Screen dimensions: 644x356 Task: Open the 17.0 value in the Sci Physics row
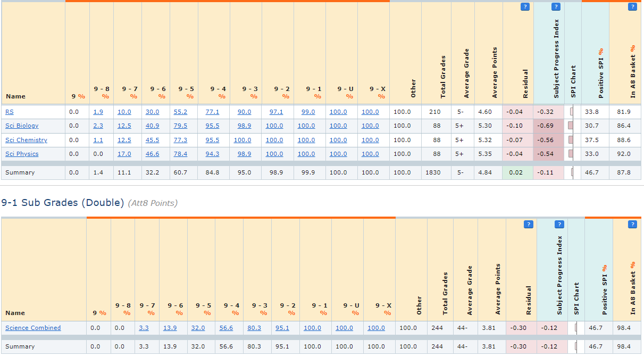coord(124,154)
